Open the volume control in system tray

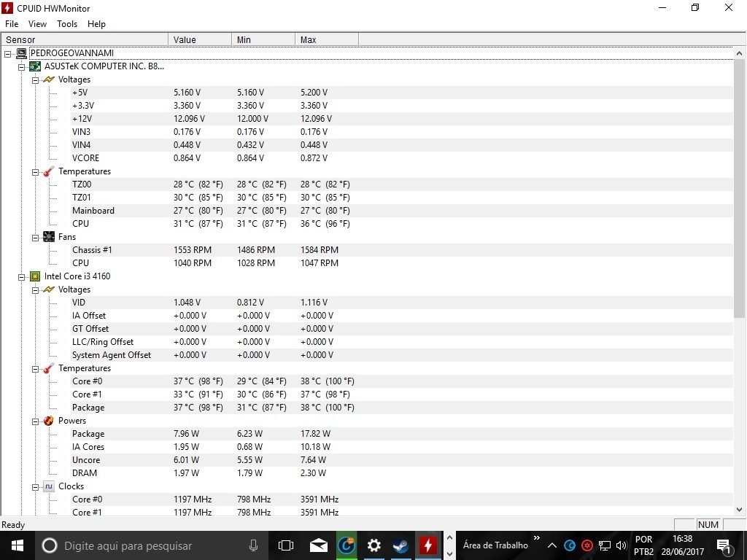(622, 545)
